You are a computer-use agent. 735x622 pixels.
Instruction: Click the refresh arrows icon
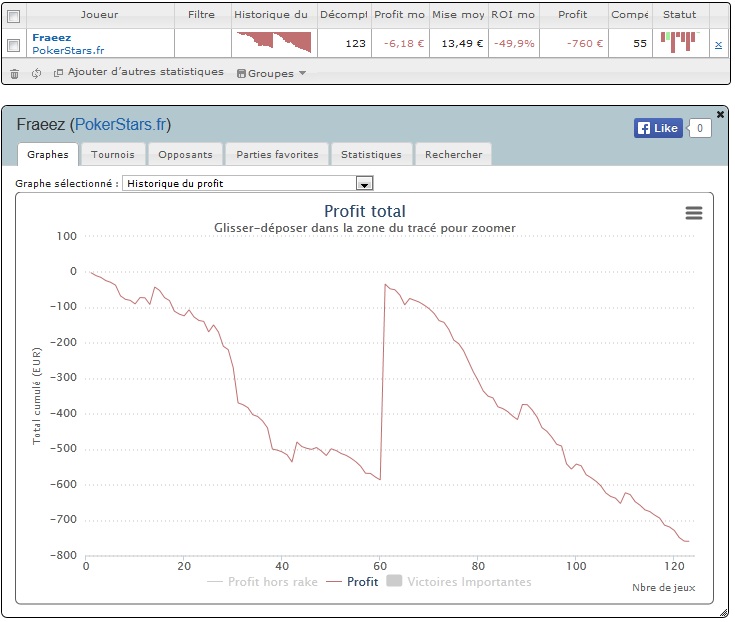pyautogui.click(x=36, y=74)
